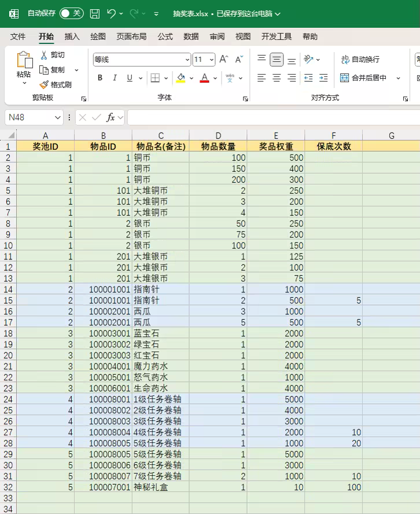
Task: Switch to the 开发工具 tab
Action: 277,36
